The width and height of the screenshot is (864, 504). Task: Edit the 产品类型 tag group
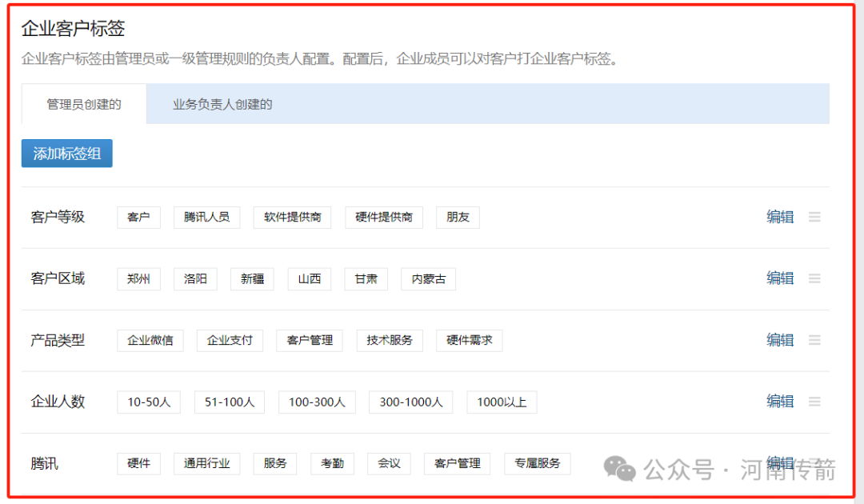(x=780, y=340)
